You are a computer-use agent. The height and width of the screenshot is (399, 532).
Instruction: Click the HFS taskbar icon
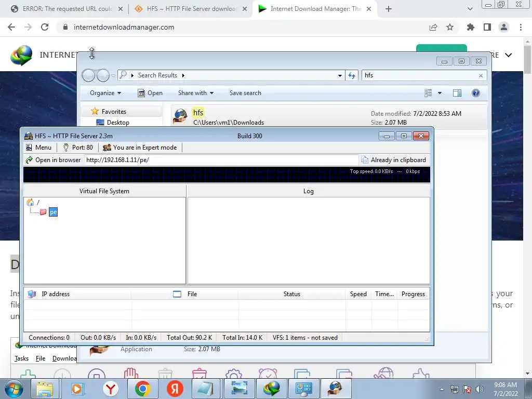click(x=335, y=389)
